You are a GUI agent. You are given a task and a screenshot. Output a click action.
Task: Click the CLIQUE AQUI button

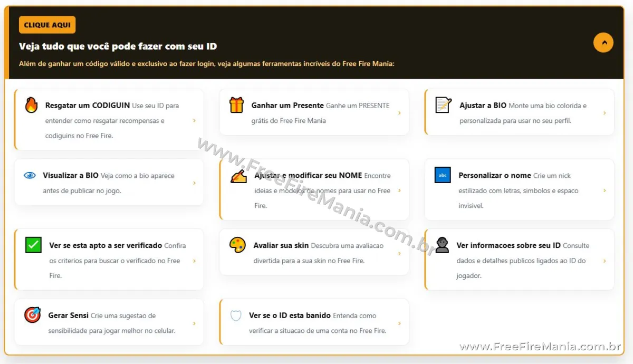click(x=47, y=25)
